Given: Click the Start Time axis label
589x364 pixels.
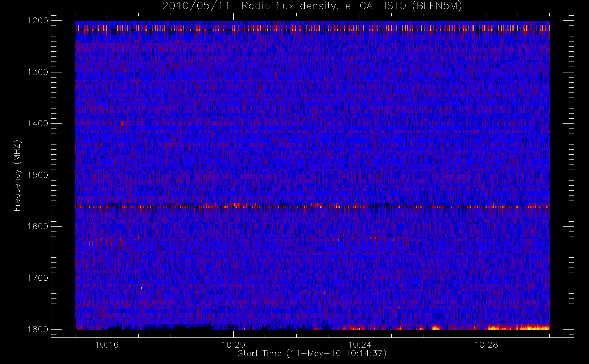Looking at the screenshot, I should pyautogui.click(x=312, y=353).
